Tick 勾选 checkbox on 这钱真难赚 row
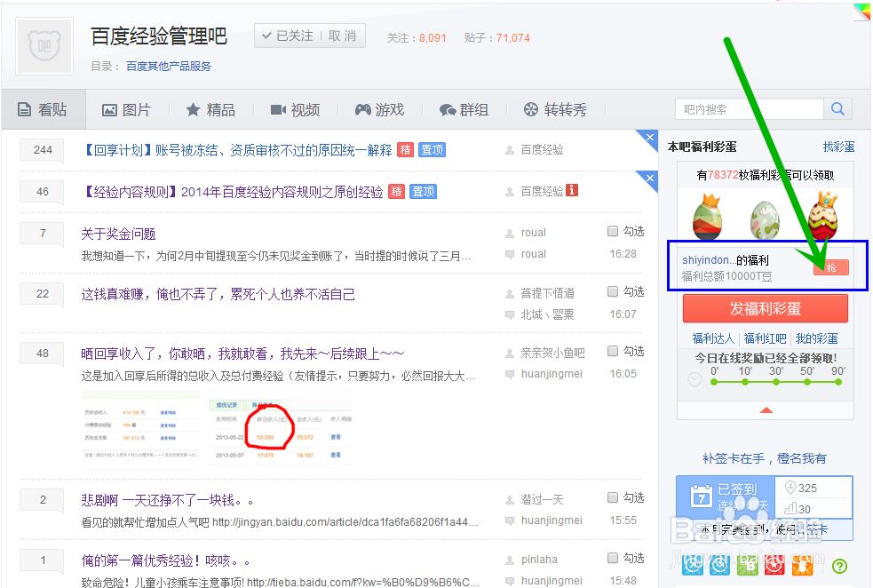This screenshot has height=588, width=873. [x=613, y=291]
